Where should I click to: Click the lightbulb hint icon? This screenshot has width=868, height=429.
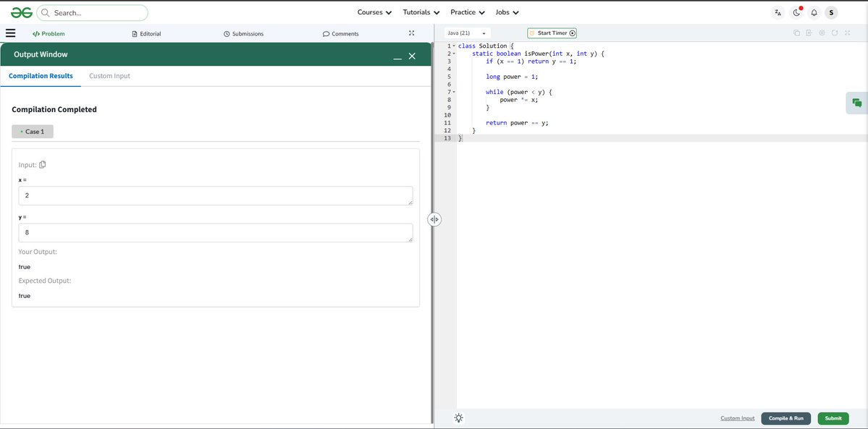[x=459, y=418]
